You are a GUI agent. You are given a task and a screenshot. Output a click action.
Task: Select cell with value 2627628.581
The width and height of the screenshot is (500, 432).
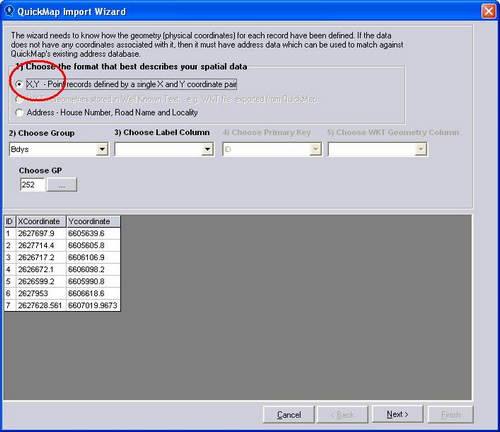tap(41, 305)
